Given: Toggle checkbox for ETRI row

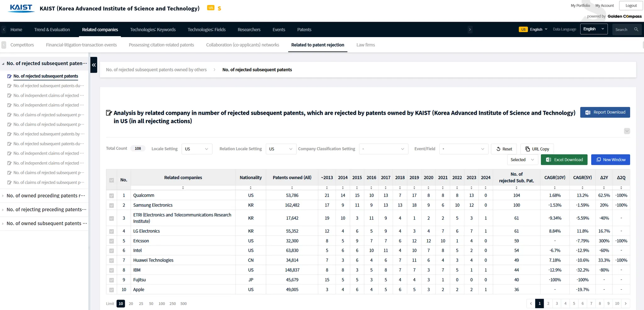Looking at the screenshot, I should (x=111, y=218).
